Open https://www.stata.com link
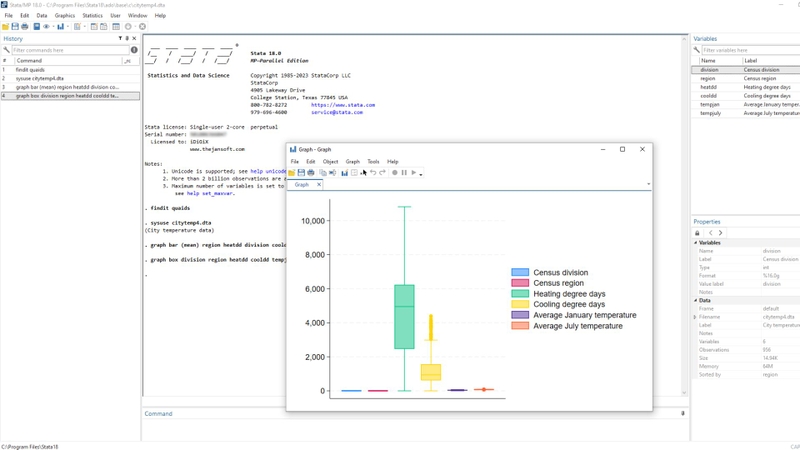 pyautogui.click(x=343, y=105)
